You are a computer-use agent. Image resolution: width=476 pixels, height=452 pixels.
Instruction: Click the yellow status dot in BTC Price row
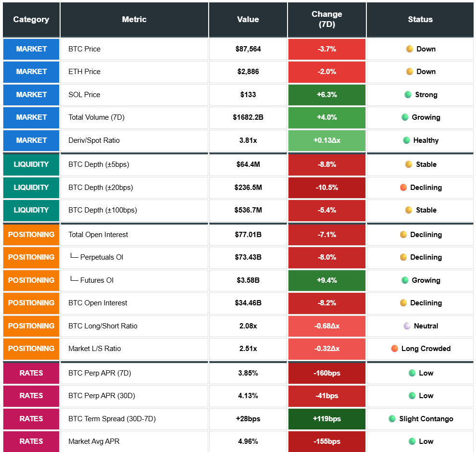coord(410,49)
